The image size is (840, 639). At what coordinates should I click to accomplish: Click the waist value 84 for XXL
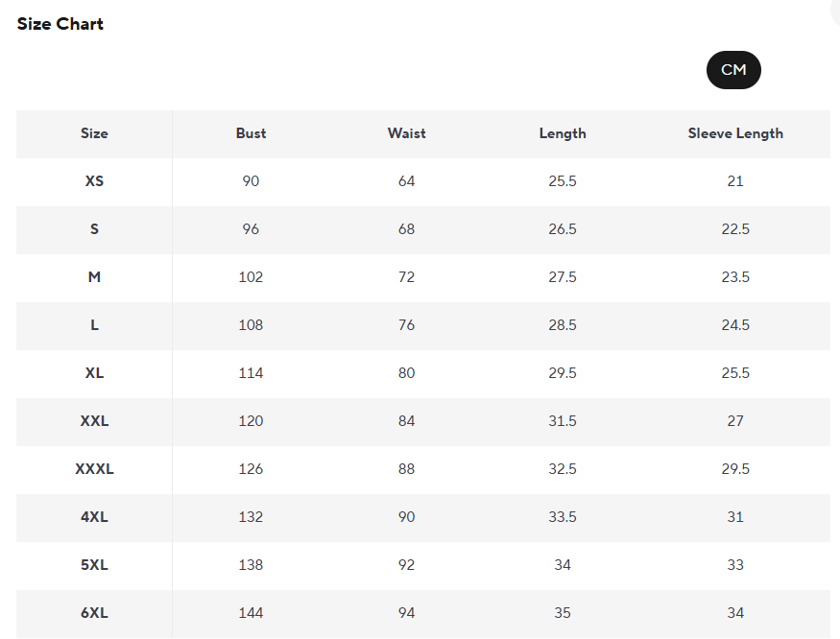[406, 421]
